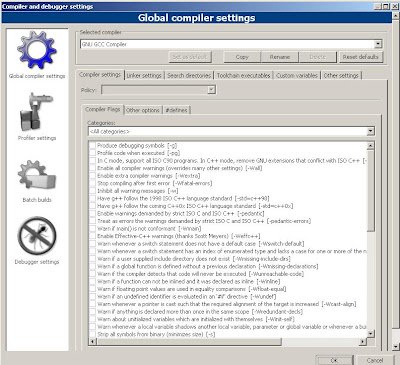This screenshot has height=365, width=400.
Task: Check the ISO C90 / ISO C++ conformance option
Action: click(92, 161)
